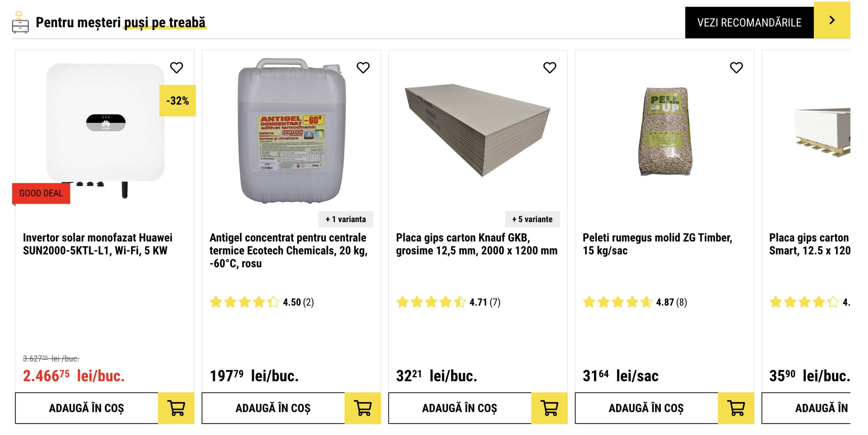Favorite the Huawei solar inverter with heart
The width and height of the screenshot is (868, 435).
pyautogui.click(x=176, y=68)
